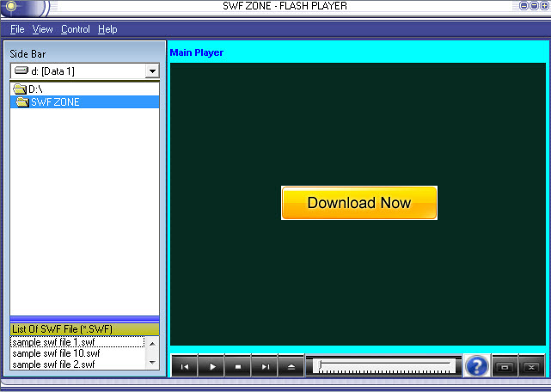The image size is (551, 392).
Task: Click the Side Bar label
Action: [x=28, y=54]
